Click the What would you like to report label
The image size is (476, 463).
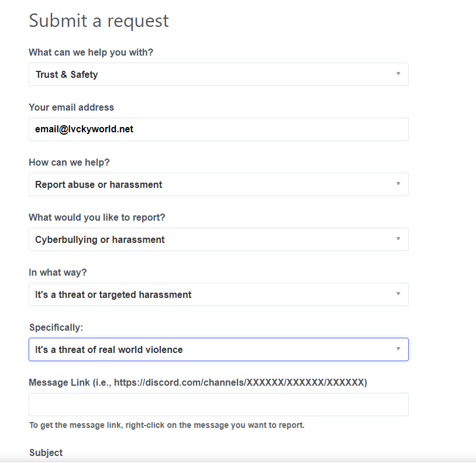click(97, 217)
